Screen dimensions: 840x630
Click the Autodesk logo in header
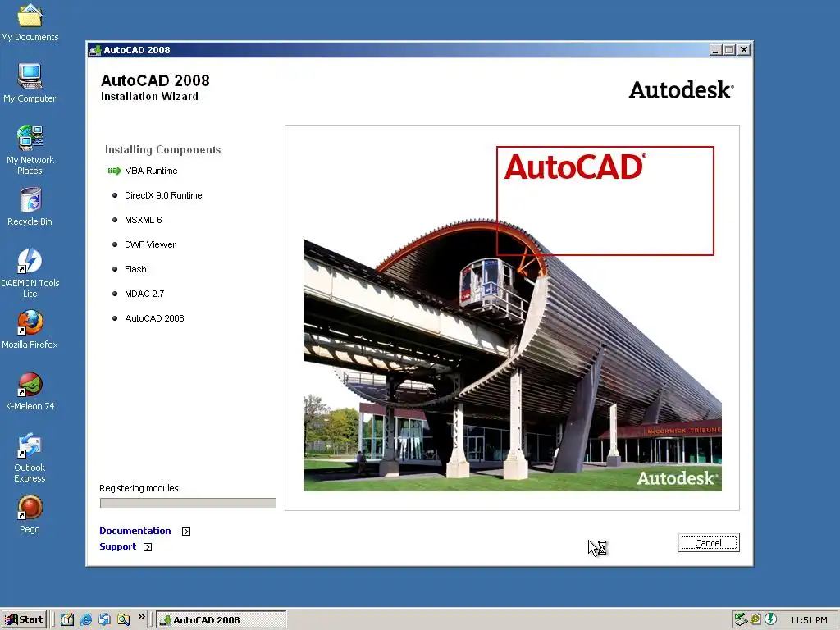pos(682,90)
